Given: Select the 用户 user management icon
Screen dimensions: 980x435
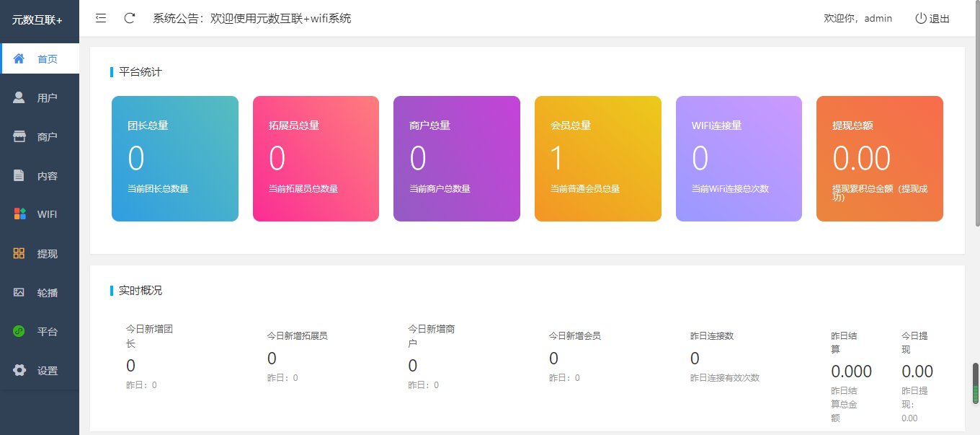Looking at the screenshot, I should (18, 97).
